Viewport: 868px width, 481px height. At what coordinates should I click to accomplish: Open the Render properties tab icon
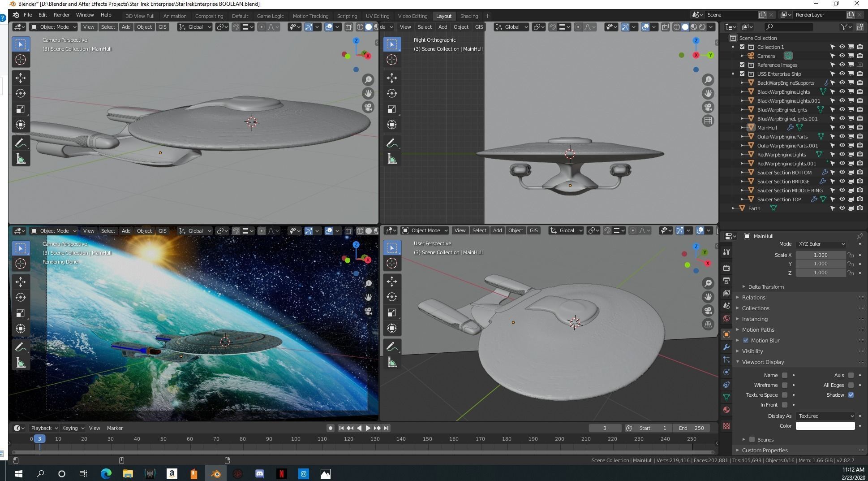tap(726, 268)
